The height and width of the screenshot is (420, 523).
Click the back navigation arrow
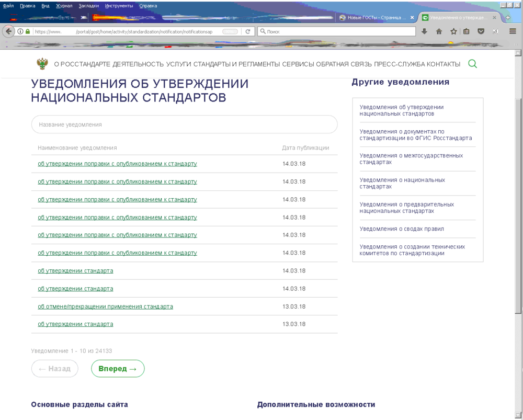(8, 31)
